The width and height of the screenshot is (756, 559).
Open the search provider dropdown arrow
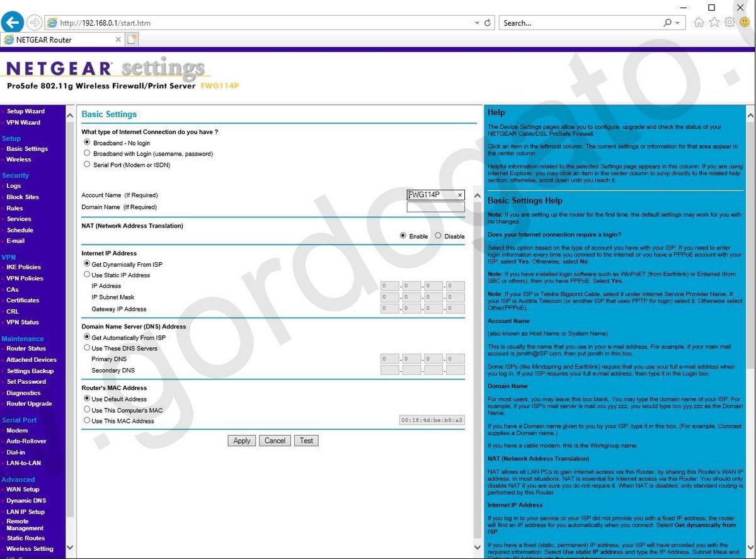coord(678,23)
